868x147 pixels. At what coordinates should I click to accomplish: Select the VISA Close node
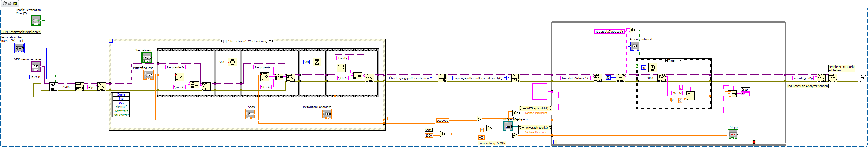click(x=833, y=78)
